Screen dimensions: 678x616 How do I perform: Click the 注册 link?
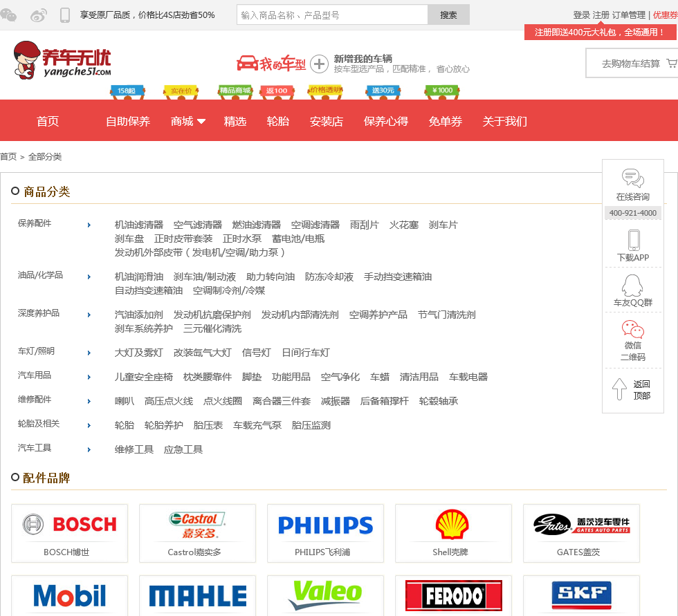tap(601, 15)
